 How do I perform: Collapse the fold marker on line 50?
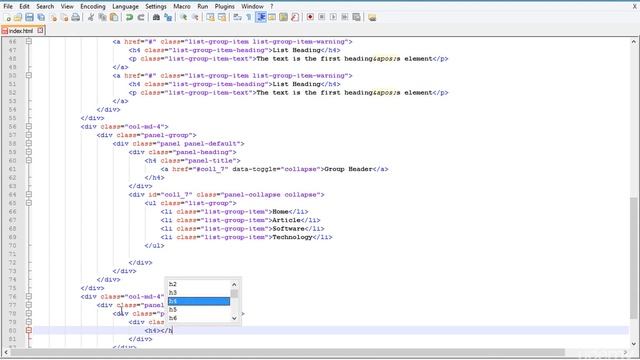[29, 75]
